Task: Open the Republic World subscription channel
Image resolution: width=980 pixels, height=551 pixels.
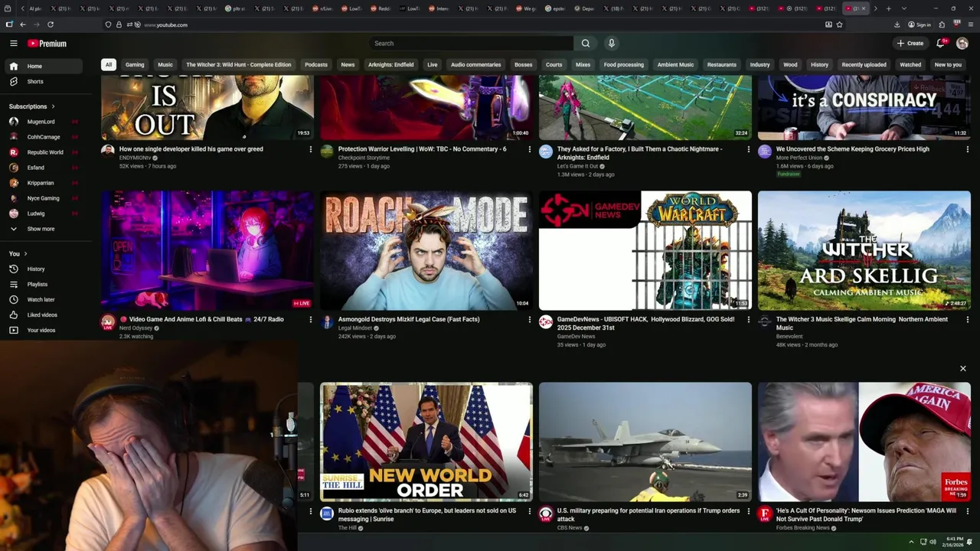Action: tap(45, 152)
